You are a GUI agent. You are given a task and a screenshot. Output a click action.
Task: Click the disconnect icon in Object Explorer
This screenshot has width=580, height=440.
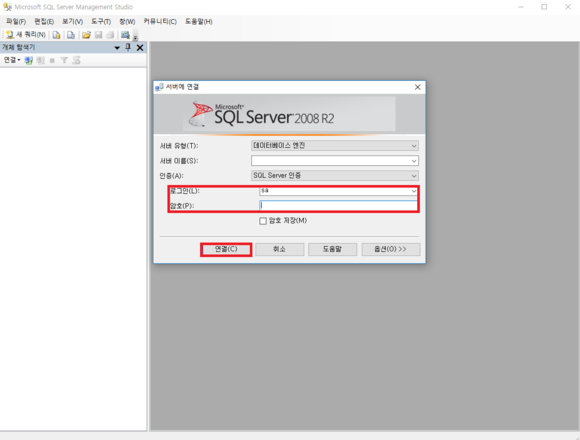41,60
